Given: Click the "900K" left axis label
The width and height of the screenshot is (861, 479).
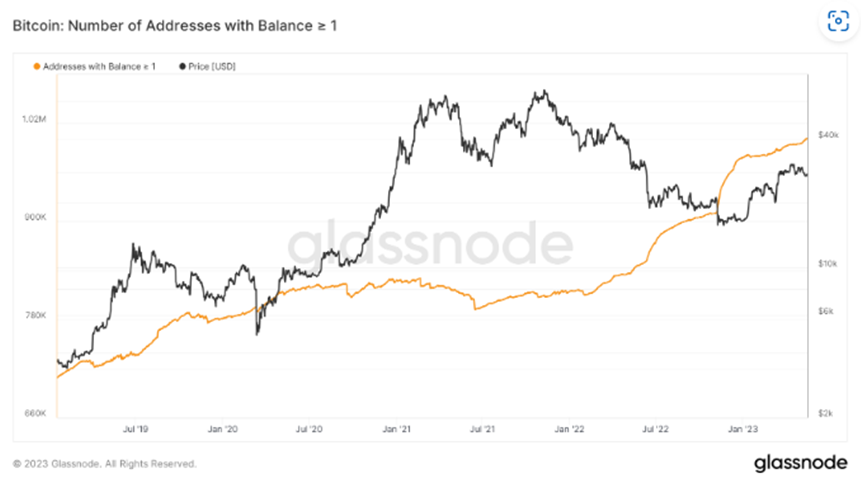Looking at the screenshot, I should (35, 217).
